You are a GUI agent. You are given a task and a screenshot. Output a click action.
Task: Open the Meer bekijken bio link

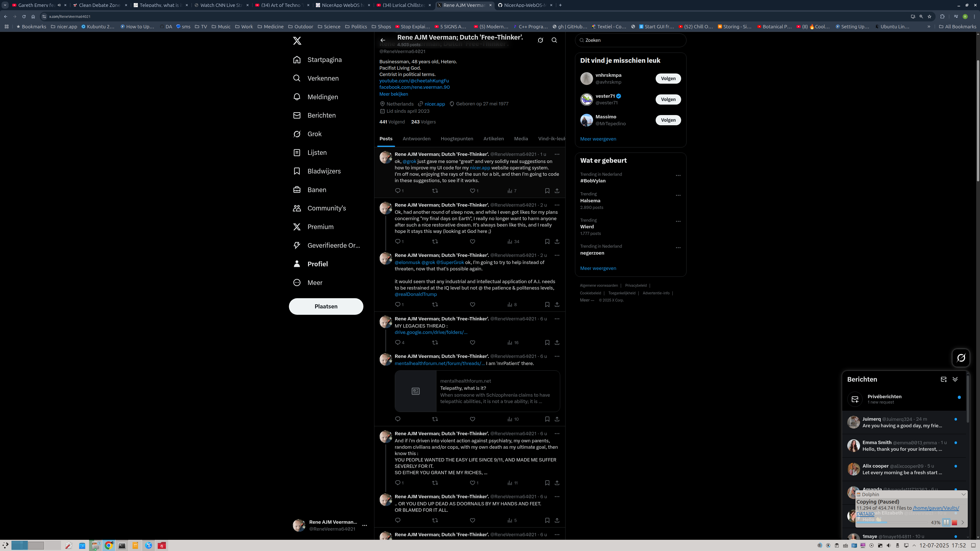point(393,94)
